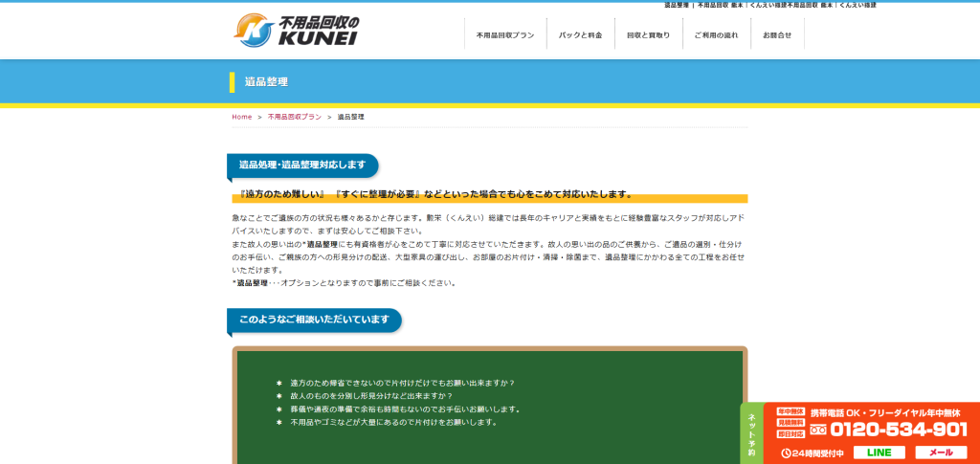Click the 見積無料 badge
The image size is (980, 464).
(791, 422)
